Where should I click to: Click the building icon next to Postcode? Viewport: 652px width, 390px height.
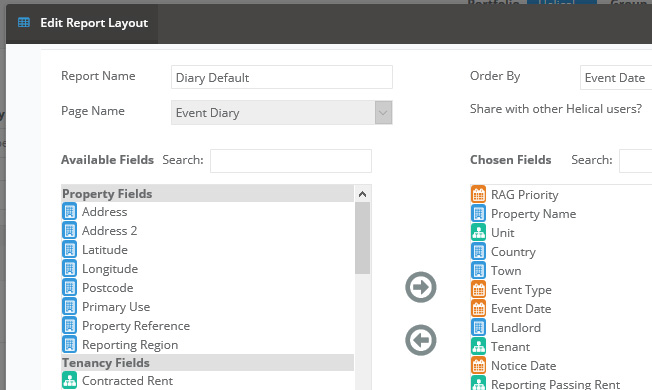tap(69, 287)
